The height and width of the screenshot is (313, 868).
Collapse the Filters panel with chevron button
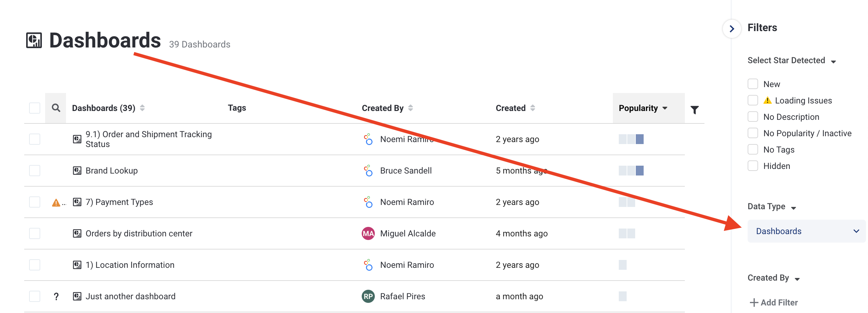coord(732,29)
